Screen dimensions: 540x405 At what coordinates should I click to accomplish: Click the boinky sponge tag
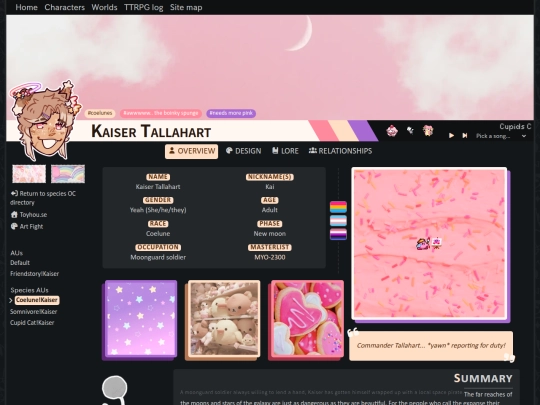(x=160, y=113)
